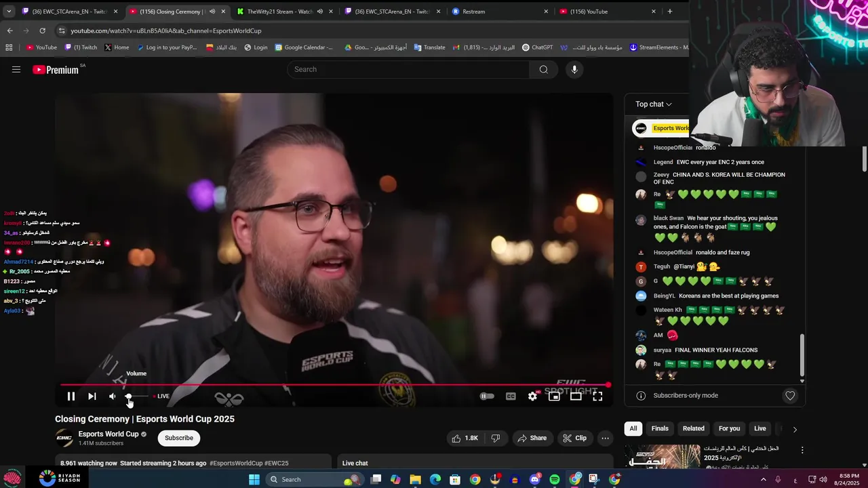Select the Live filter chip
The height and width of the screenshot is (488, 868).
[760, 428]
